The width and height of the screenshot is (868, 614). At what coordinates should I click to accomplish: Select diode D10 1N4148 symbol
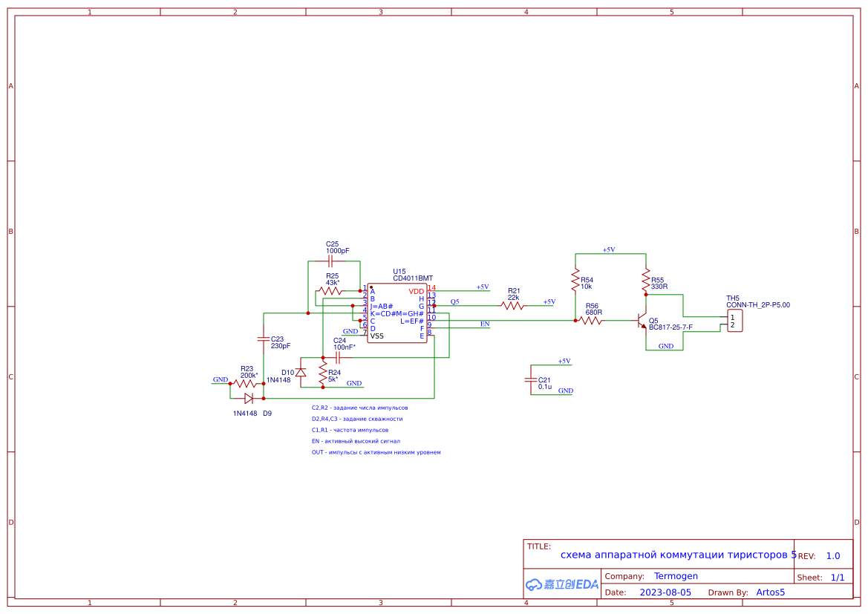tap(299, 370)
